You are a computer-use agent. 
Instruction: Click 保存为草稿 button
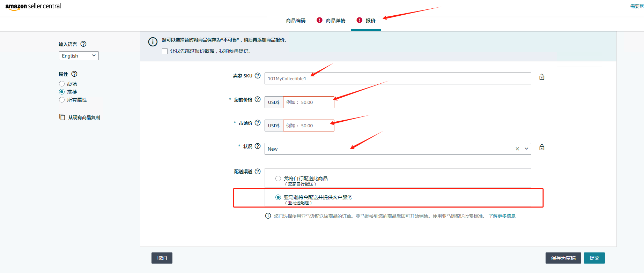tap(563, 258)
